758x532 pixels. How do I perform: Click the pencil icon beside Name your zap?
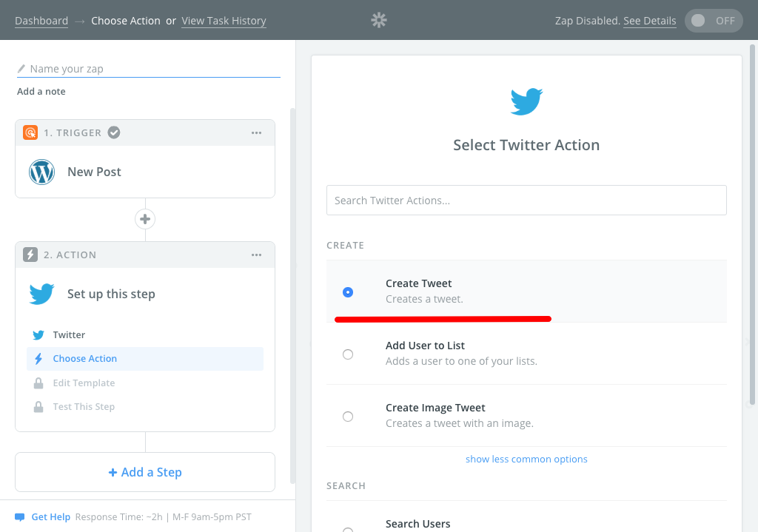(21, 69)
